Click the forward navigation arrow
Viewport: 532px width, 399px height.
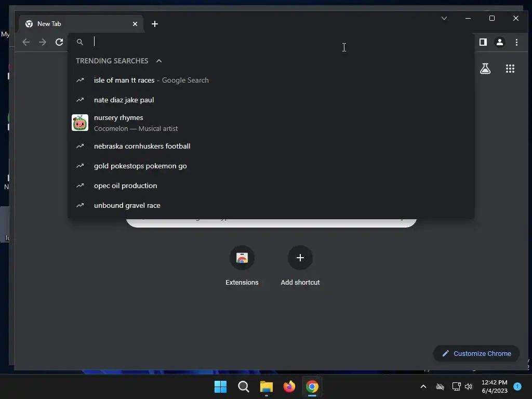[x=43, y=42]
